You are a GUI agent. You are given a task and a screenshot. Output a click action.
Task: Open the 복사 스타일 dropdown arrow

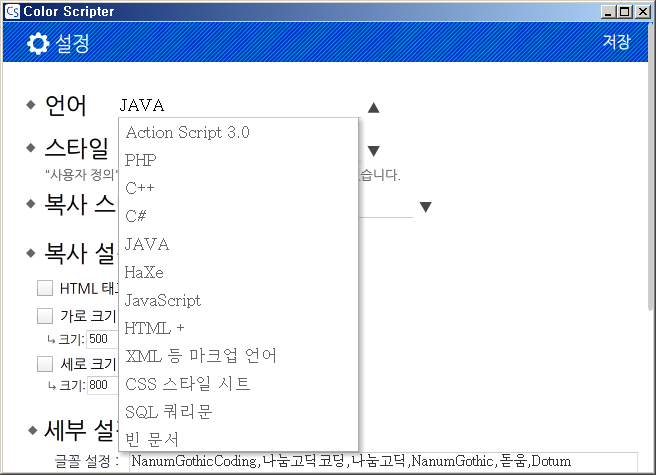[x=425, y=207]
